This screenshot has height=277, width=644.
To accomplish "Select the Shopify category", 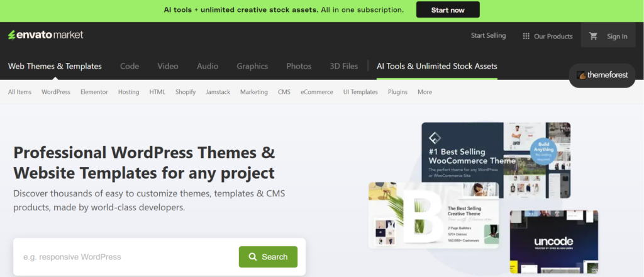I will click(186, 92).
